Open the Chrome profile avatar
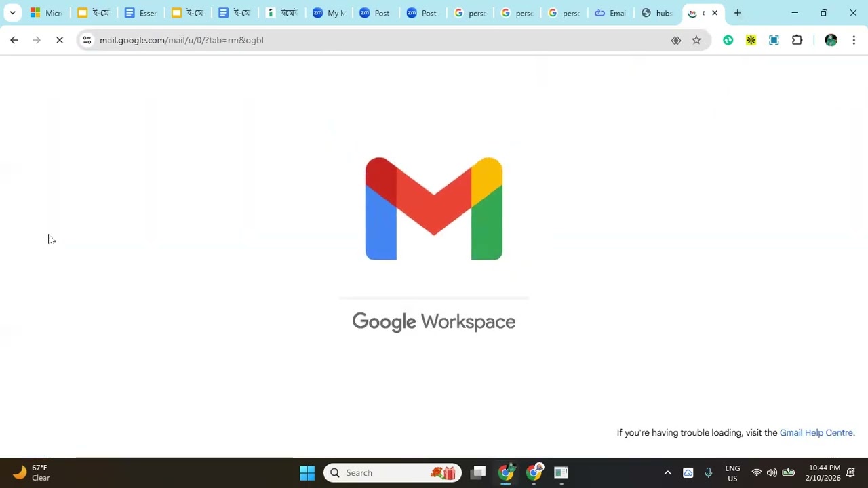 pos(831,40)
